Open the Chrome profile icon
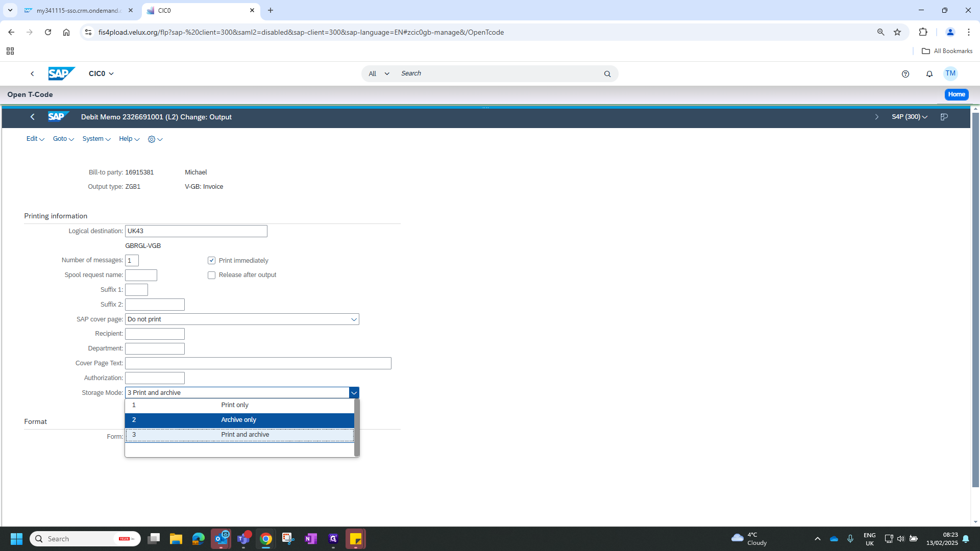This screenshot has width=980, height=551. coord(950,32)
